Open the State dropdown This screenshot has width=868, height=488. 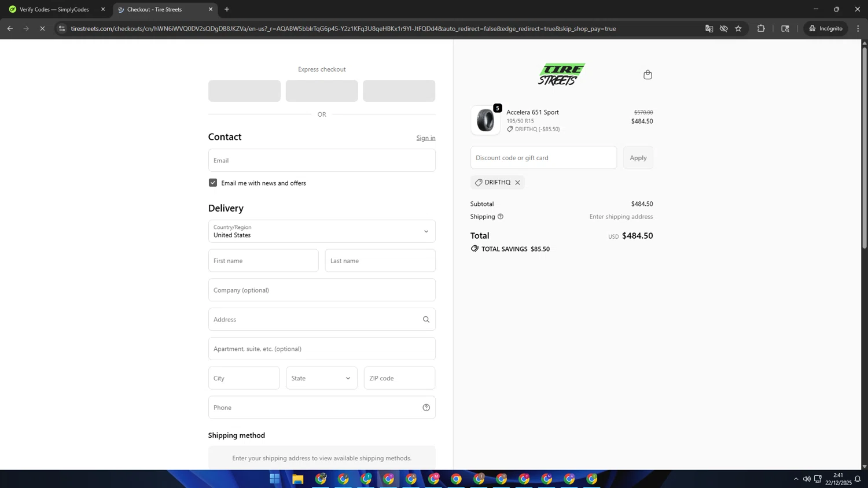coord(322,378)
